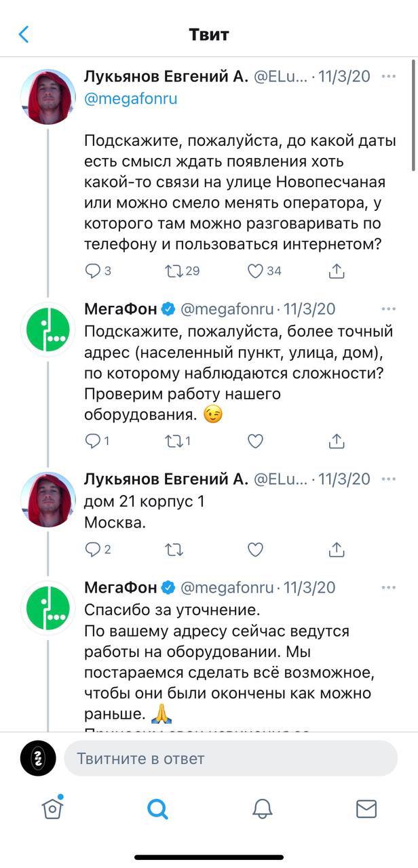
Task: Share the first tweet about Новопесчаная
Action: 336,271
